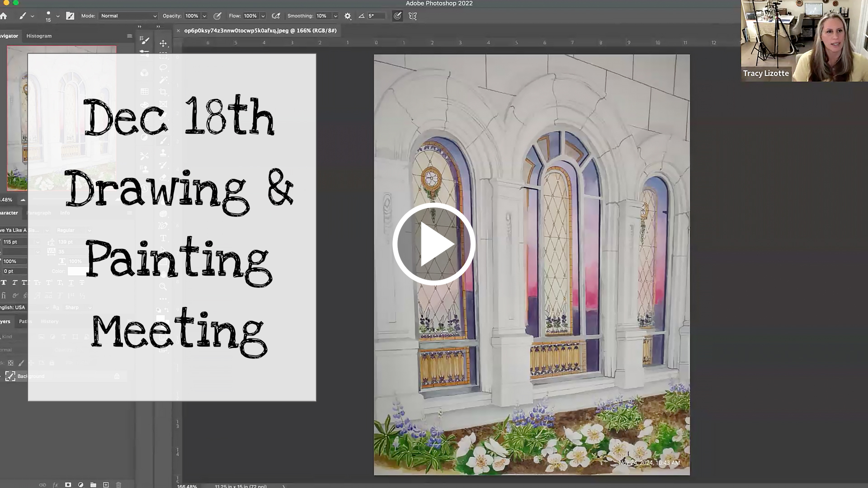This screenshot has width=868, height=488.
Task: Toggle lock transparent pixels checkerboard icon
Action: tap(10, 363)
